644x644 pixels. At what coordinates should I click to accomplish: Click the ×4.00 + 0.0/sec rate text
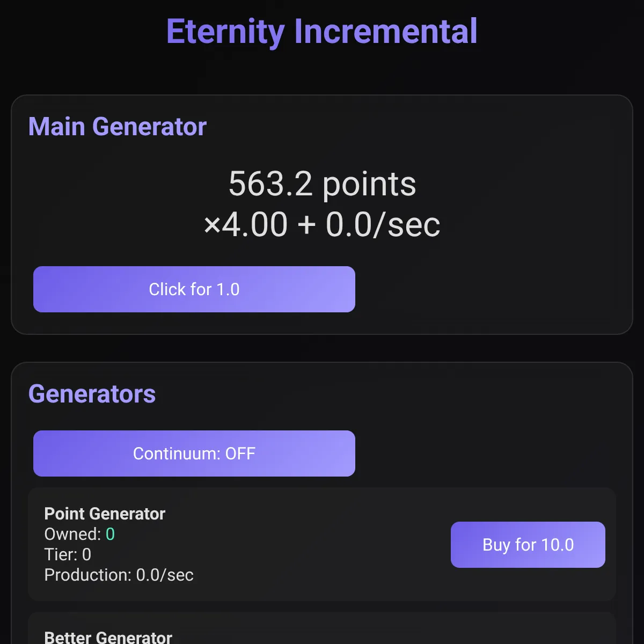[x=322, y=224]
